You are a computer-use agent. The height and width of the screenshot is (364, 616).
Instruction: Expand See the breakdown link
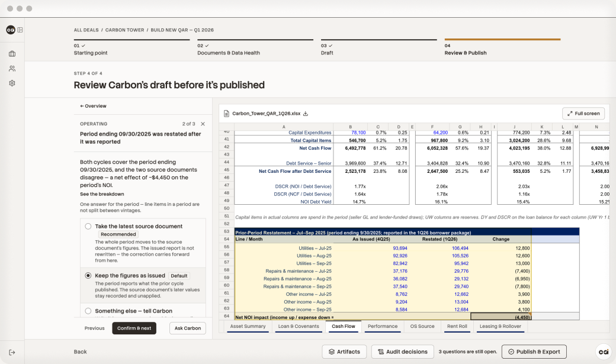(102, 194)
